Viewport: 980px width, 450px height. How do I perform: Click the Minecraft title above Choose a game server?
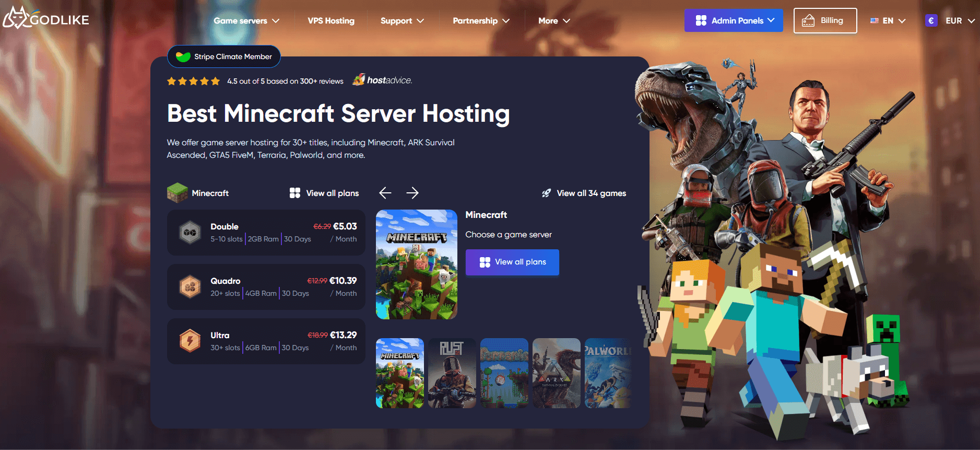486,215
